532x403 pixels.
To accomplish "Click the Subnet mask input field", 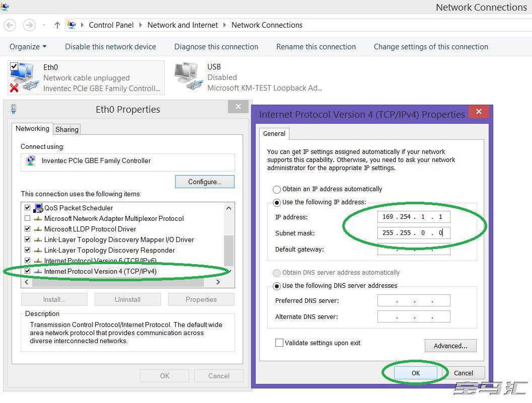I will pyautogui.click(x=414, y=233).
